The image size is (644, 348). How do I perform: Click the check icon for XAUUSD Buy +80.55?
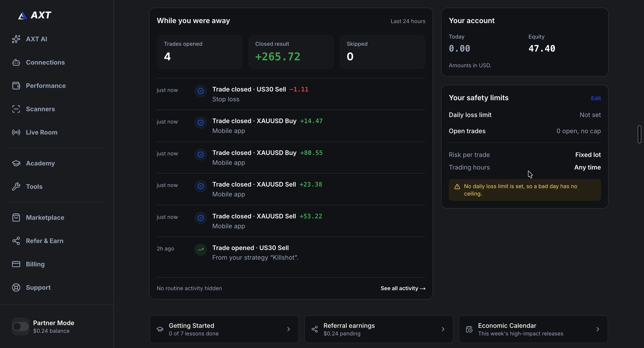tap(200, 154)
